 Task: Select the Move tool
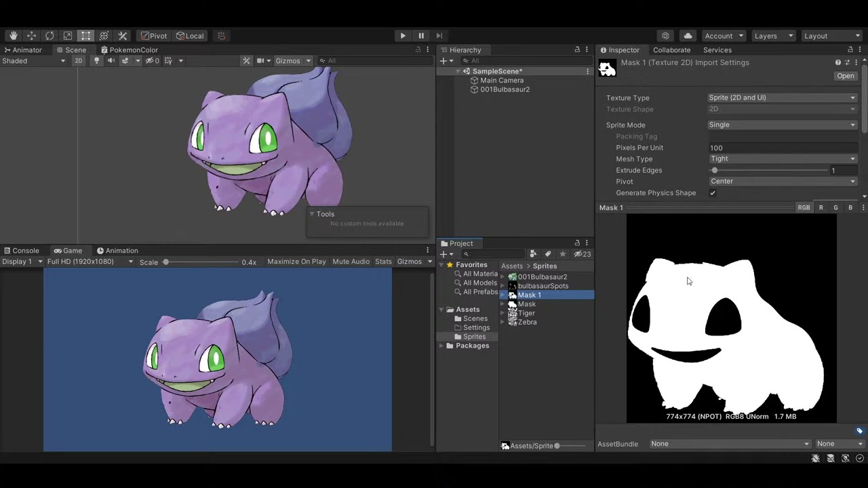click(x=31, y=36)
